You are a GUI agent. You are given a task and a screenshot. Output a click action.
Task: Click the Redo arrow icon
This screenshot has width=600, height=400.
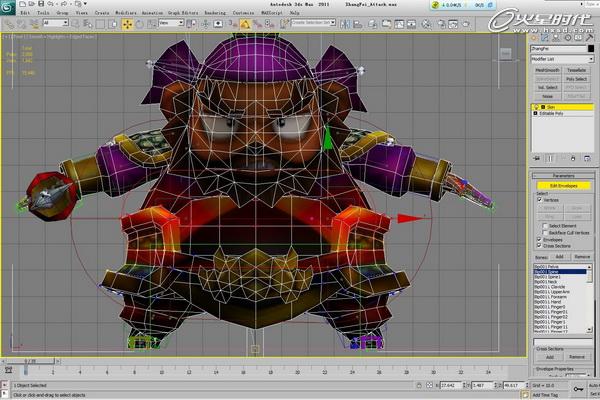[x=64, y=4]
